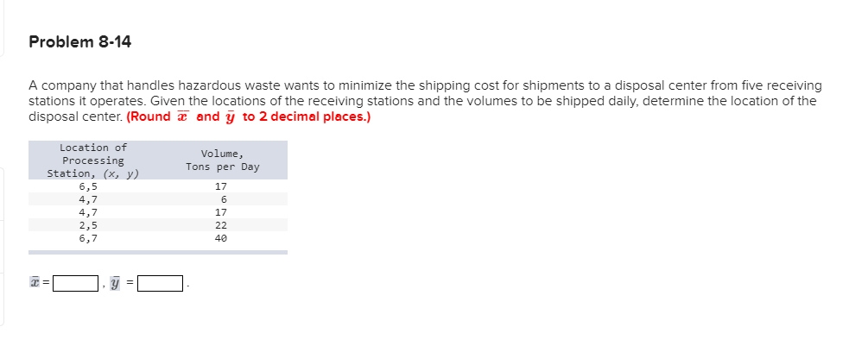868x346 pixels.
Task: Click the y-bar label beside second input
Action: coord(114,283)
